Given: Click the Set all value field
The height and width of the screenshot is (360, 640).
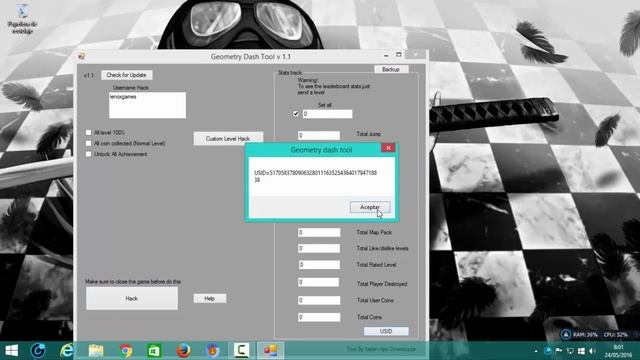Looking at the screenshot, I should point(327,114).
